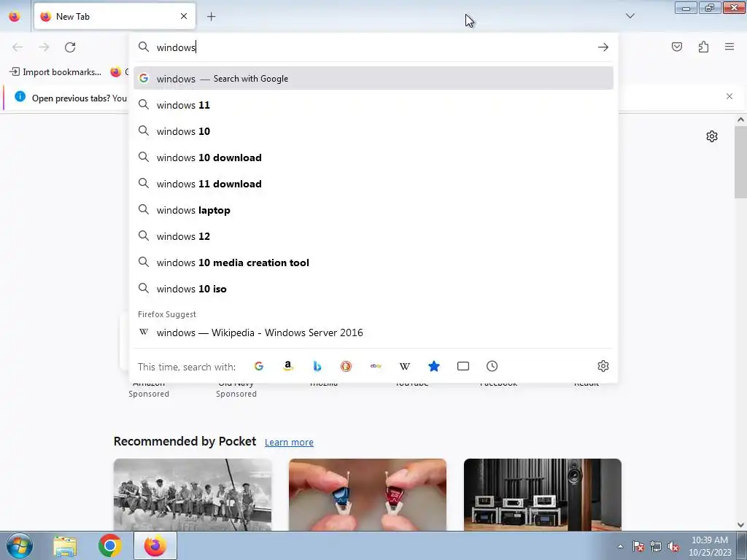Search this time with DuckDuckGo icon

[346, 366]
